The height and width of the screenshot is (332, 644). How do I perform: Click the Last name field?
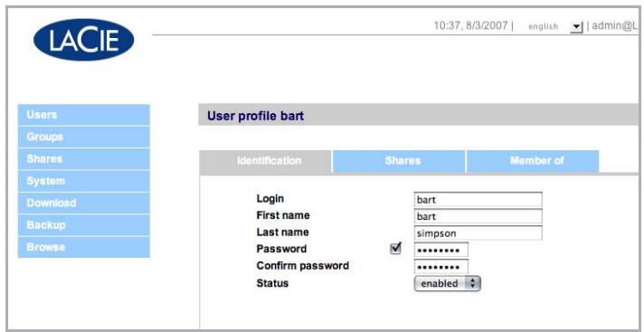point(478,233)
